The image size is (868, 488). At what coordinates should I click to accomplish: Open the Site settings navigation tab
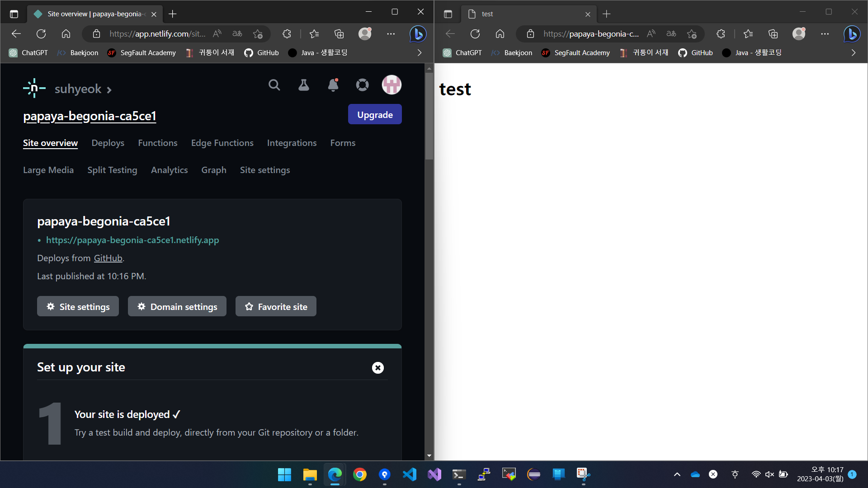(264, 170)
